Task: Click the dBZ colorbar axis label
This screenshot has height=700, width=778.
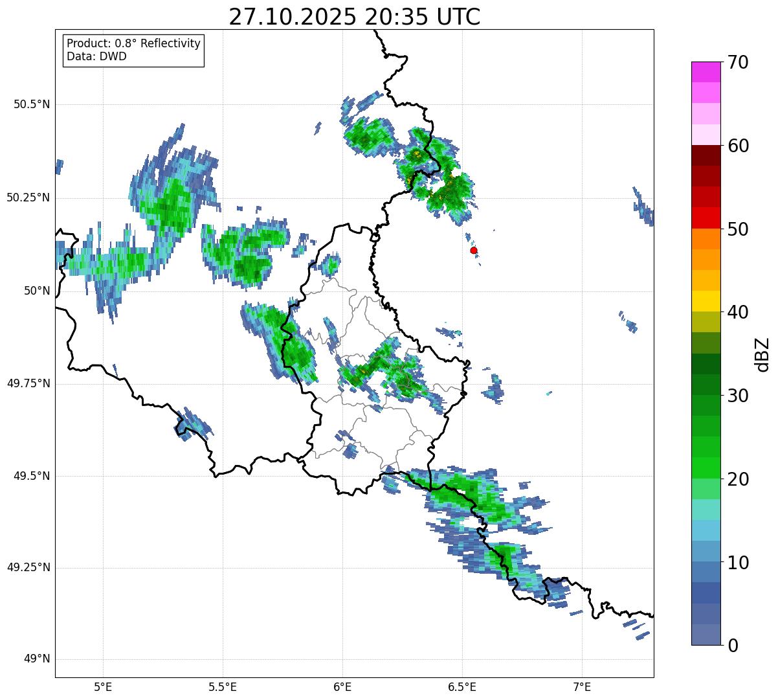Action: click(x=762, y=354)
